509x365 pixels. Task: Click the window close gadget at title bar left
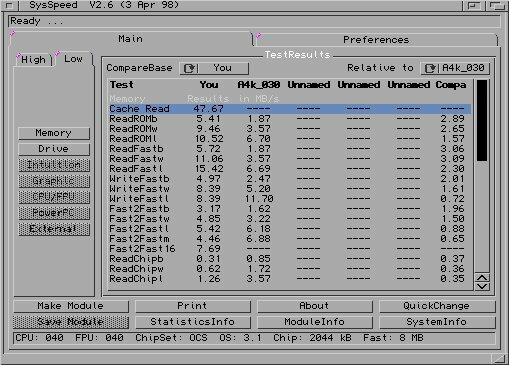[9, 5]
